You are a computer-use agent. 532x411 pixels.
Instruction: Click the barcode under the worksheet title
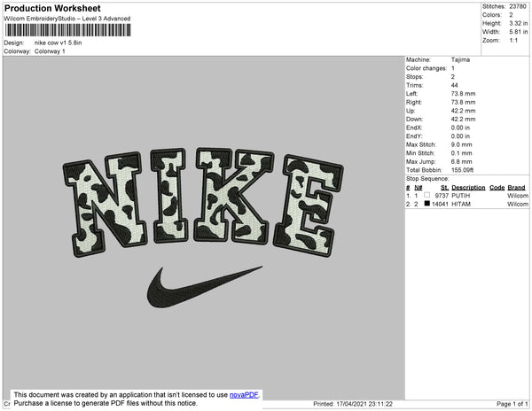[x=68, y=30]
